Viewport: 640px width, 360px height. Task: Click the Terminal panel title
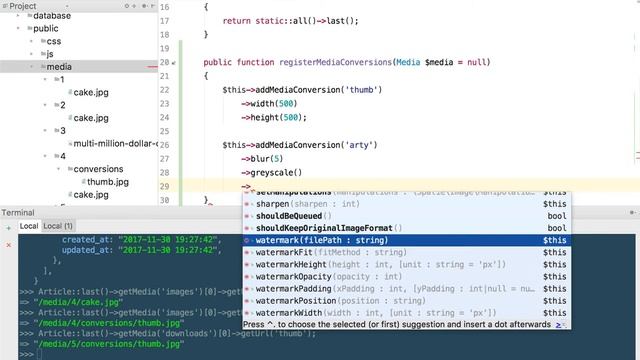point(18,213)
